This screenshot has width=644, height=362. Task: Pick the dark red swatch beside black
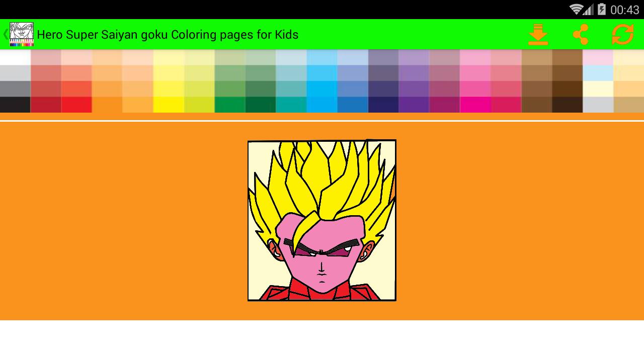[46, 105]
